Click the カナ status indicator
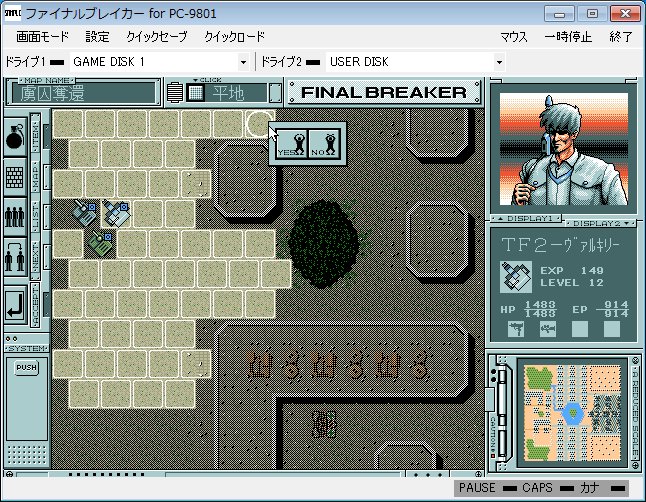Image resolution: width=646 pixels, height=502 pixels. click(x=602, y=488)
